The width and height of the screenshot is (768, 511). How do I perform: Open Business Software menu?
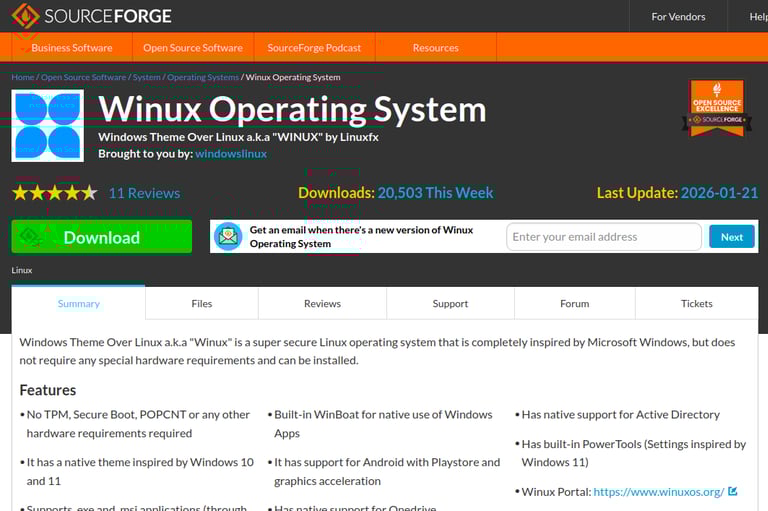click(x=72, y=48)
